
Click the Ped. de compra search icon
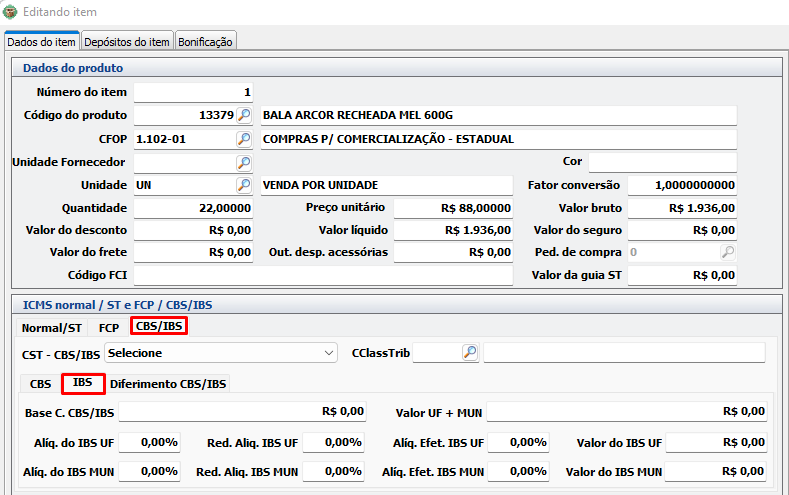coord(729,252)
